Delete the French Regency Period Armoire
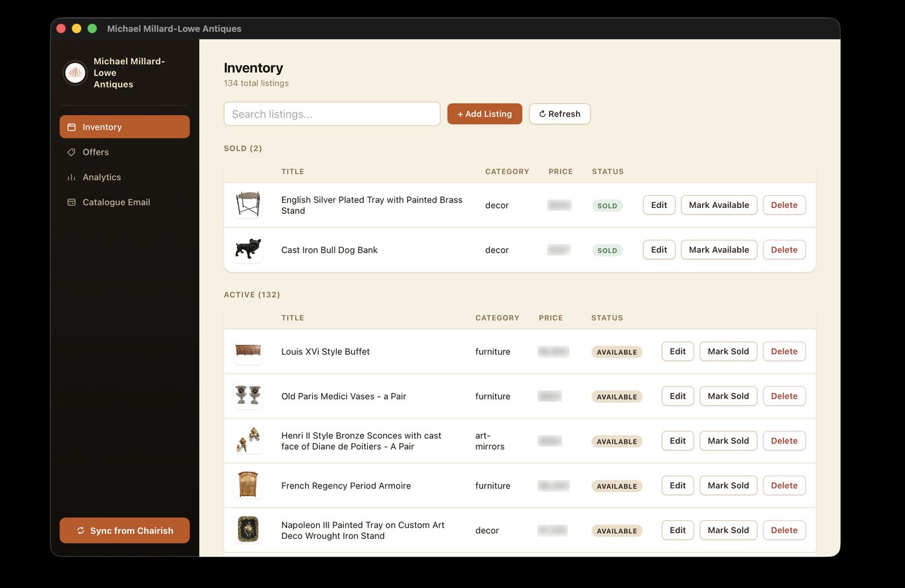 pyautogui.click(x=784, y=485)
